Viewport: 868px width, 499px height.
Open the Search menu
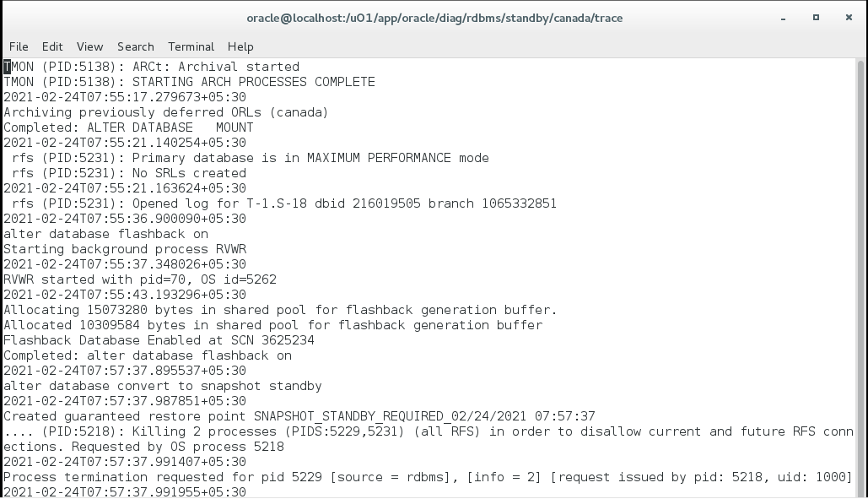click(x=135, y=46)
